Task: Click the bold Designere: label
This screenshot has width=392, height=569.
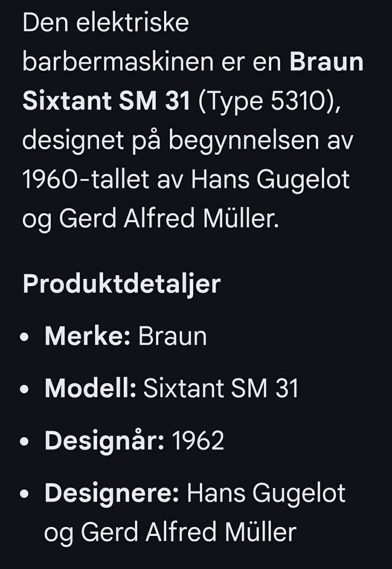Action: [x=111, y=493]
